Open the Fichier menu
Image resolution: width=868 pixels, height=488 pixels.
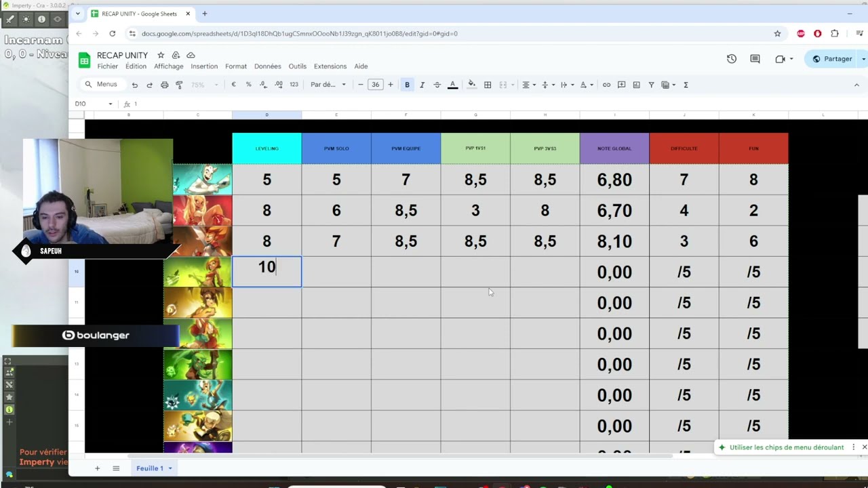[x=107, y=66]
